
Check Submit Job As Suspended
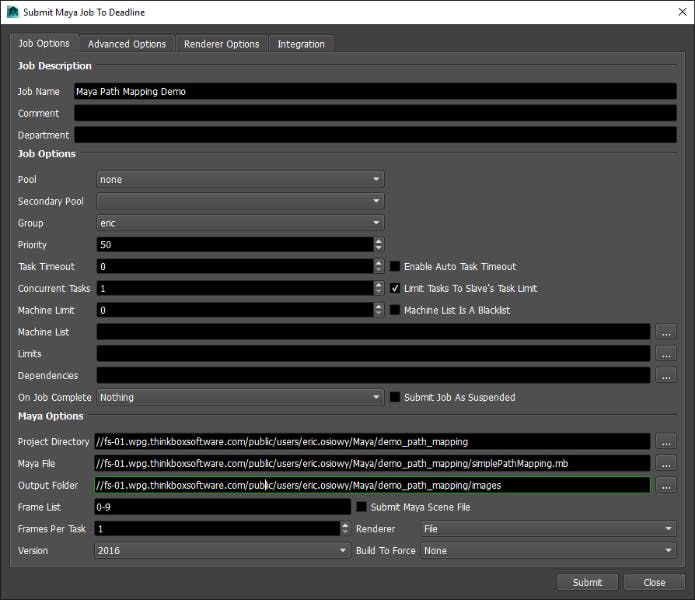pos(395,397)
